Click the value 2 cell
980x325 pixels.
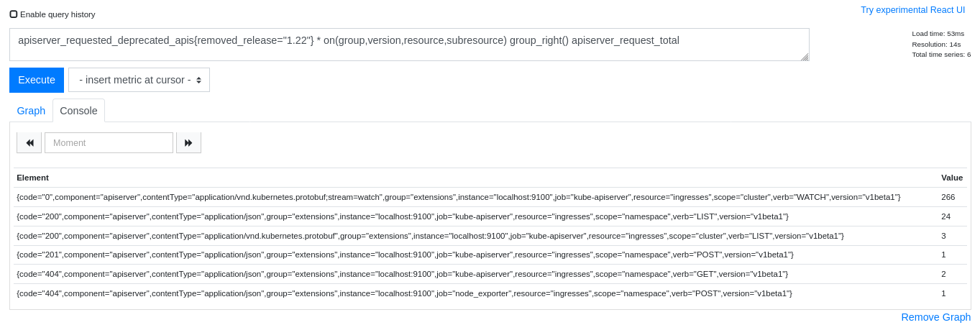(x=952, y=274)
